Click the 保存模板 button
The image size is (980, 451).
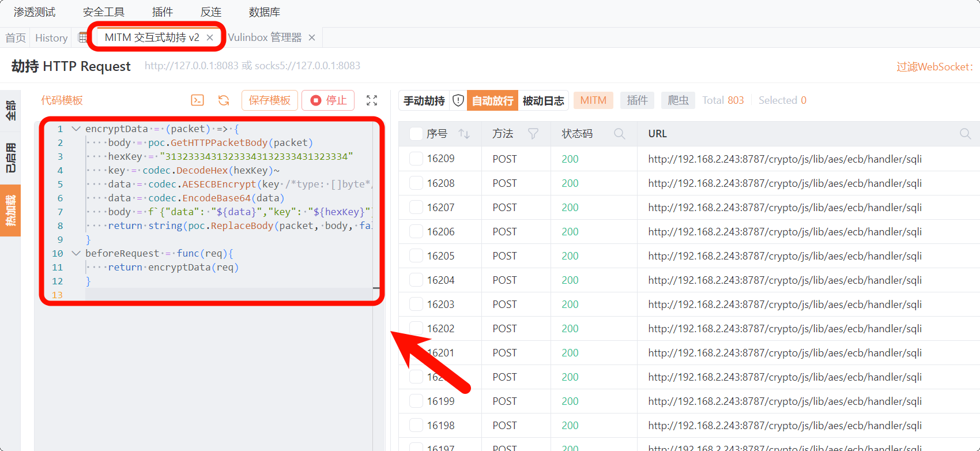(269, 100)
